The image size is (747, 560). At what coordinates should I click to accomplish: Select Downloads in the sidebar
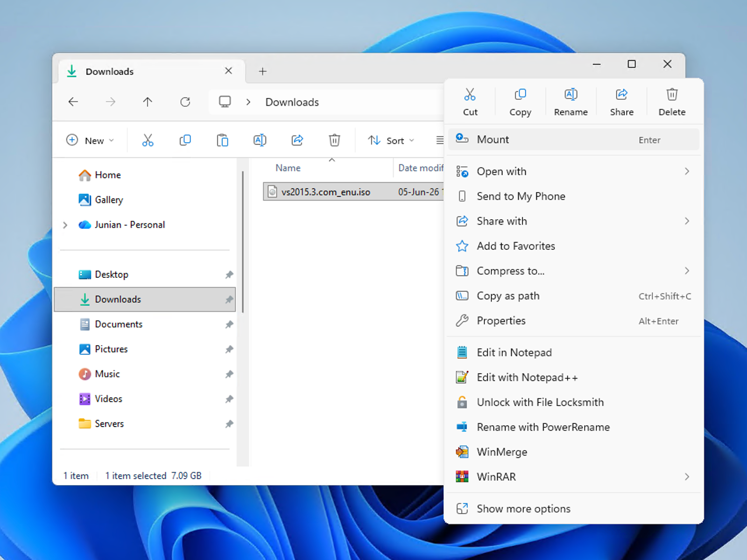145,299
